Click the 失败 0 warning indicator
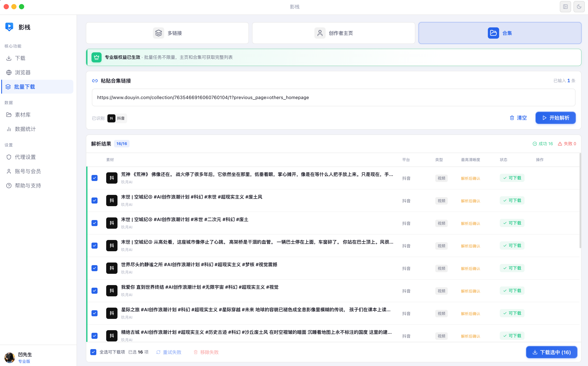 (567, 144)
